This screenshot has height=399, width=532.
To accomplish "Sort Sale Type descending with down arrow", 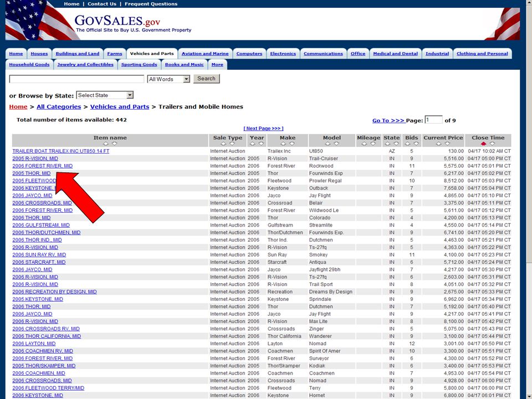I will tap(232, 144).
